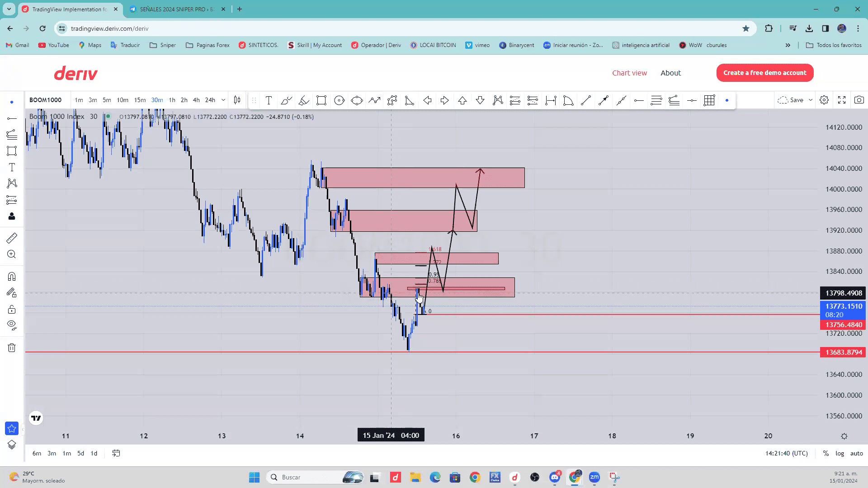Click the trash icon to remove drawings
The width and height of the screenshot is (868, 488).
point(12,347)
